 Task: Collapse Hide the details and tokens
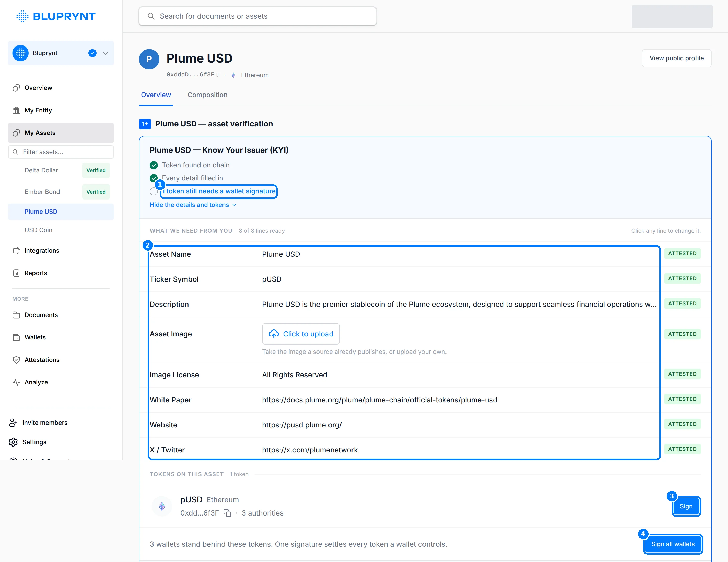(x=193, y=205)
